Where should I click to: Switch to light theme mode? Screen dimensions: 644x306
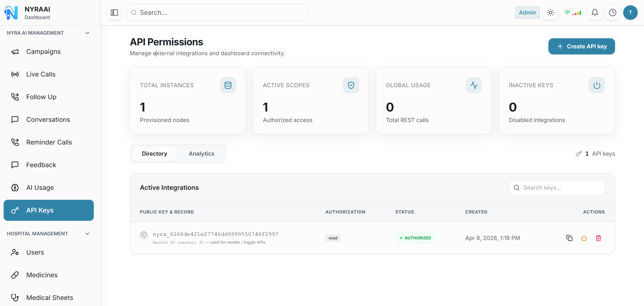[550, 13]
